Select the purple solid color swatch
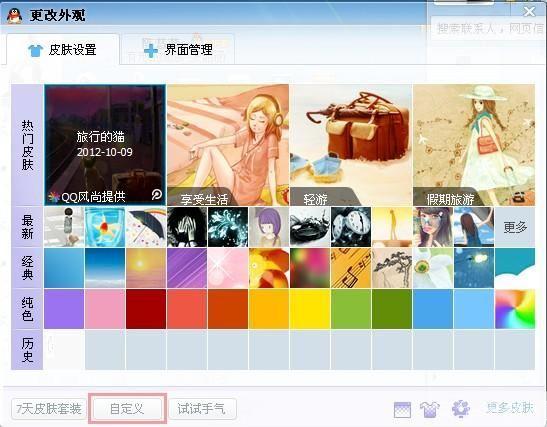 64,309
